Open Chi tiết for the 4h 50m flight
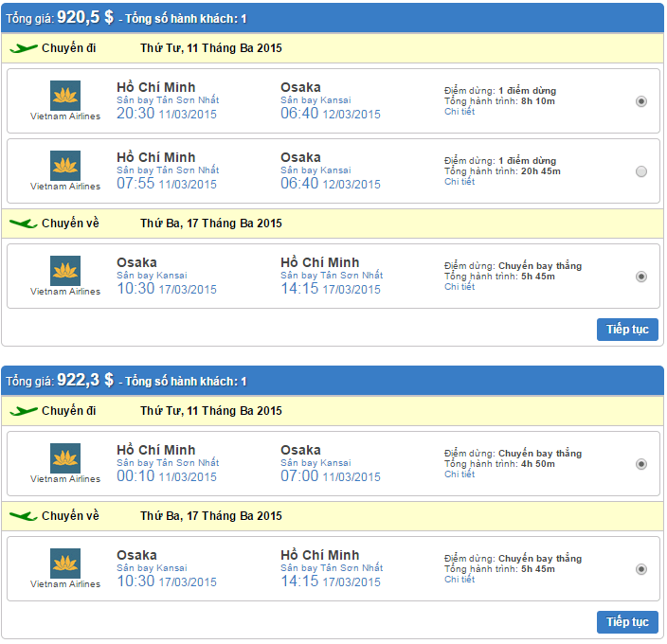667x644 pixels. click(x=460, y=474)
